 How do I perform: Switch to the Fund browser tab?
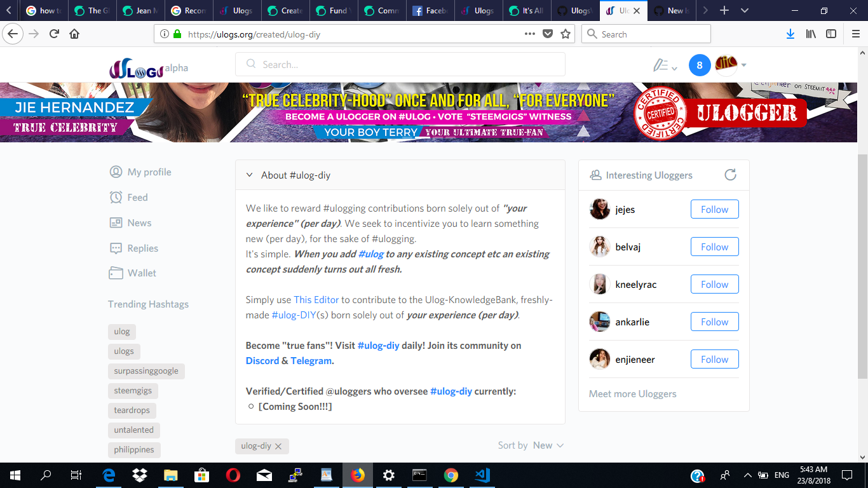pos(334,11)
